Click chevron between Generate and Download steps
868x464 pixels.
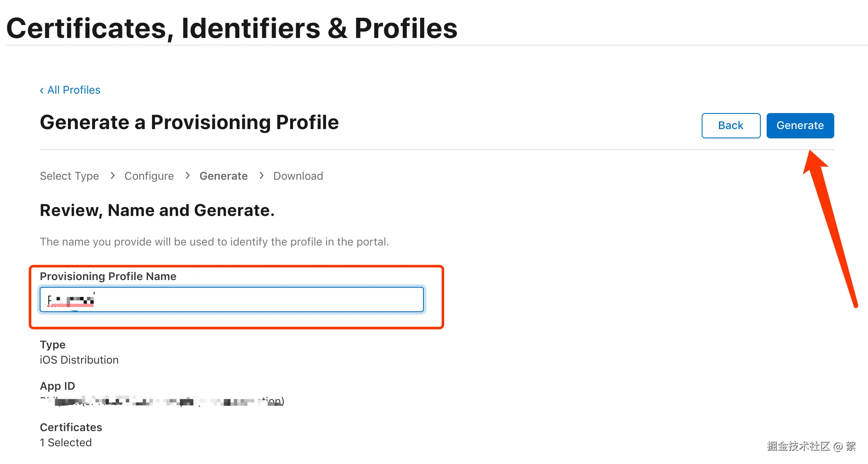261,175
